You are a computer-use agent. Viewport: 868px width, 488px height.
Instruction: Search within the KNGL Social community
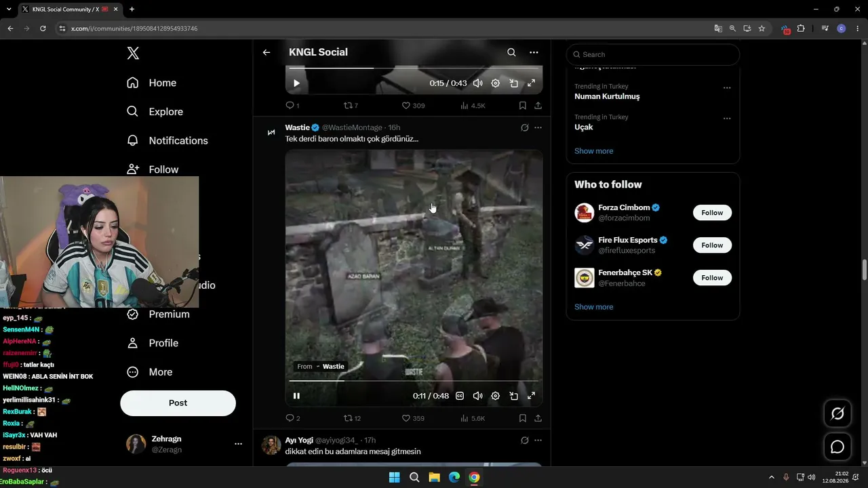click(511, 52)
